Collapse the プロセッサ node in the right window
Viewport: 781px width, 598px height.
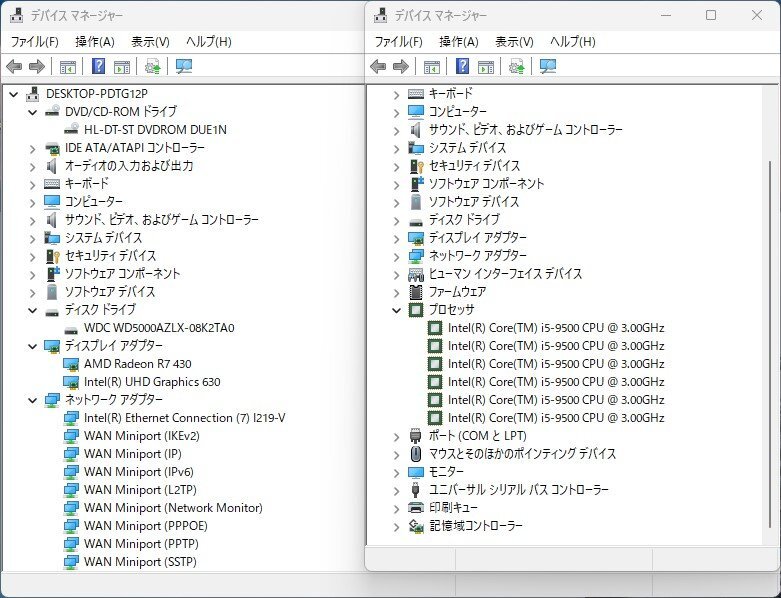(x=396, y=310)
